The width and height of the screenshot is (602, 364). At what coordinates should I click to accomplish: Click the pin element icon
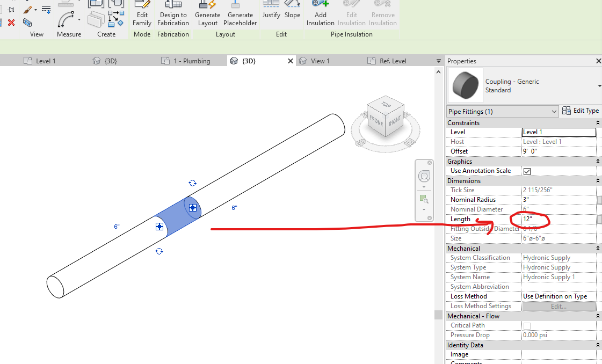point(11,10)
